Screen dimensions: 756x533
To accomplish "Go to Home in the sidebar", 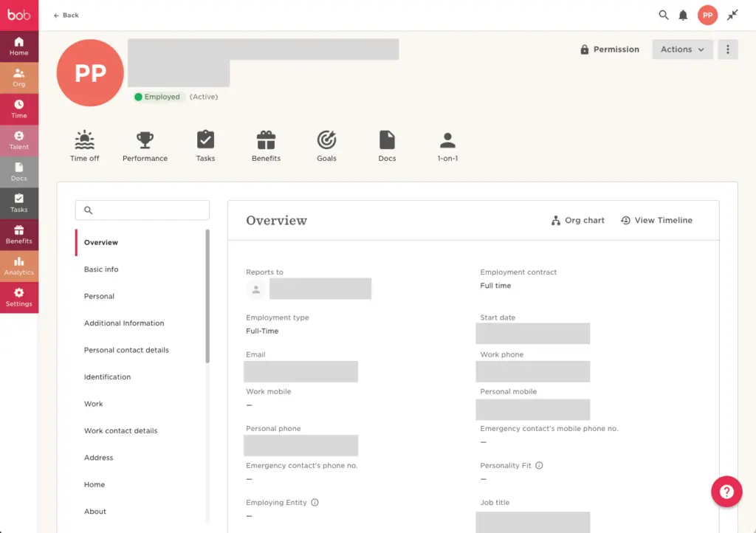I will (x=18, y=47).
